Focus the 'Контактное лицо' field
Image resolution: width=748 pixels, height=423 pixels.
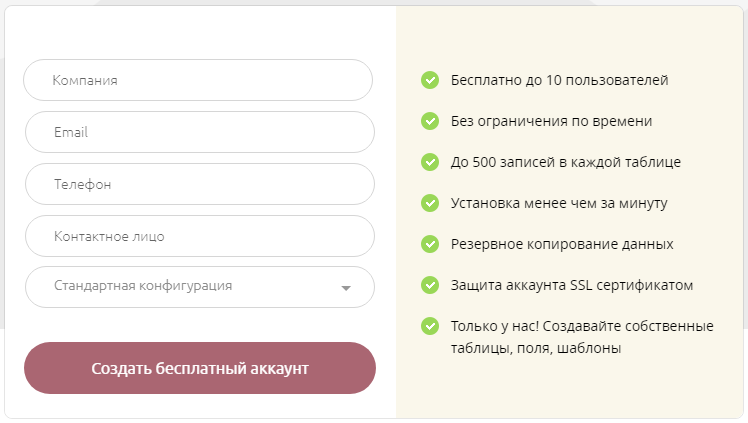[x=198, y=236]
